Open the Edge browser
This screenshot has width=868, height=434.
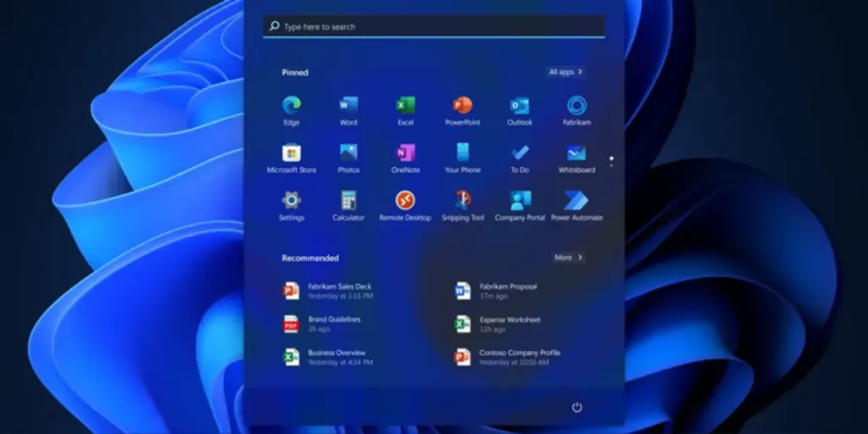tap(292, 111)
